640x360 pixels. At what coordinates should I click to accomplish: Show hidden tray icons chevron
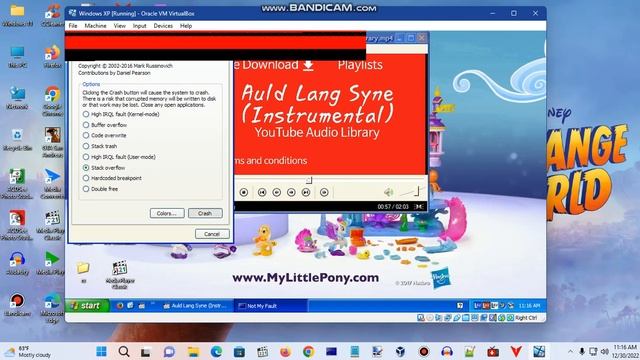(570, 351)
